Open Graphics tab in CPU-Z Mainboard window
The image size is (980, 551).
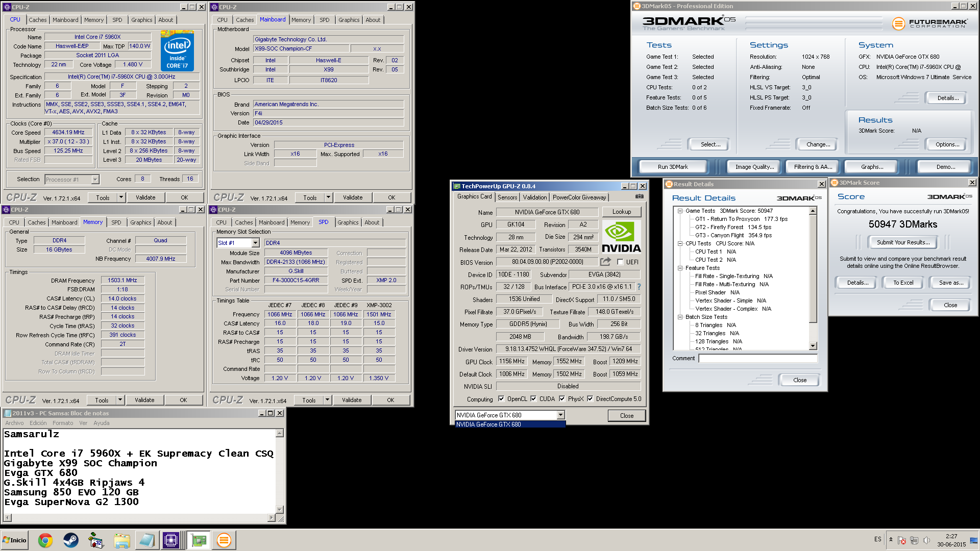349,20
